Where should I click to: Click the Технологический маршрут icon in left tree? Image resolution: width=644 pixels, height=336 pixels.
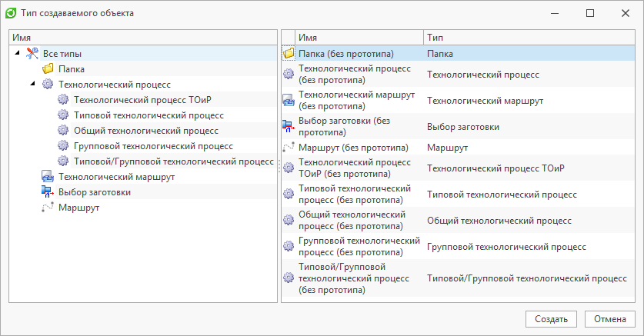click(48, 176)
